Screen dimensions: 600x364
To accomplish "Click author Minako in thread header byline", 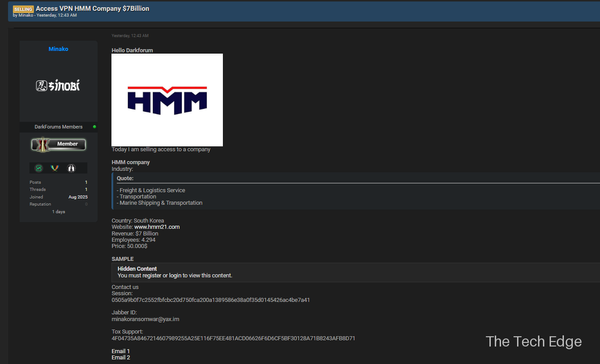I will coord(26,15).
